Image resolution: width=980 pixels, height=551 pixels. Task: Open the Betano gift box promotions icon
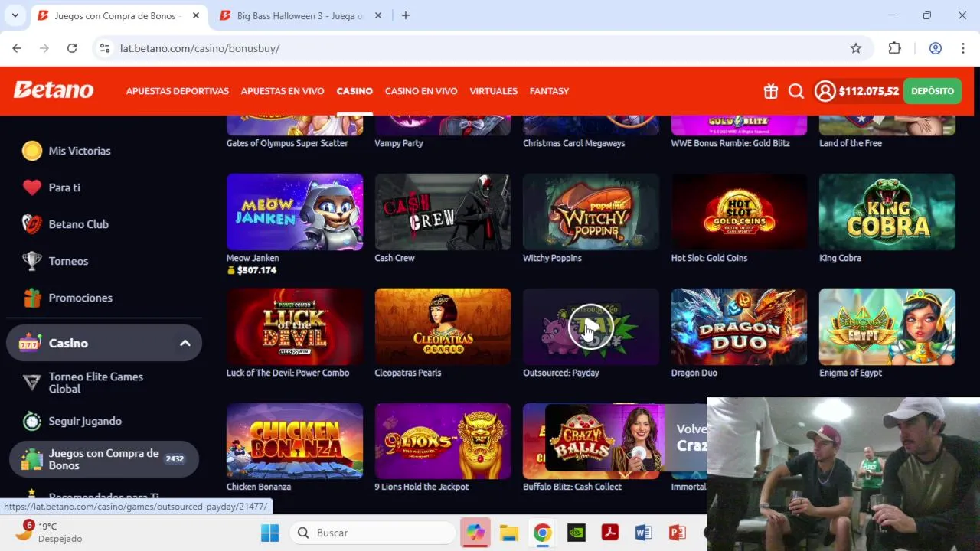(x=771, y=91)
